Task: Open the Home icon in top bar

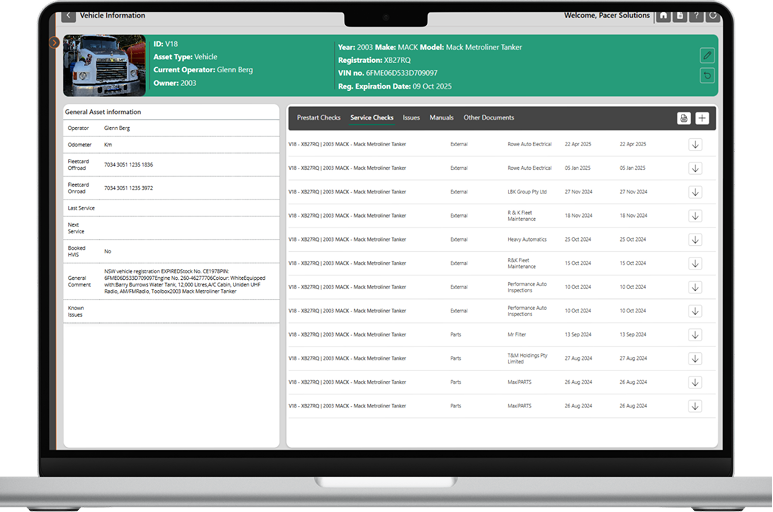Action: click(x=662, y=16)
